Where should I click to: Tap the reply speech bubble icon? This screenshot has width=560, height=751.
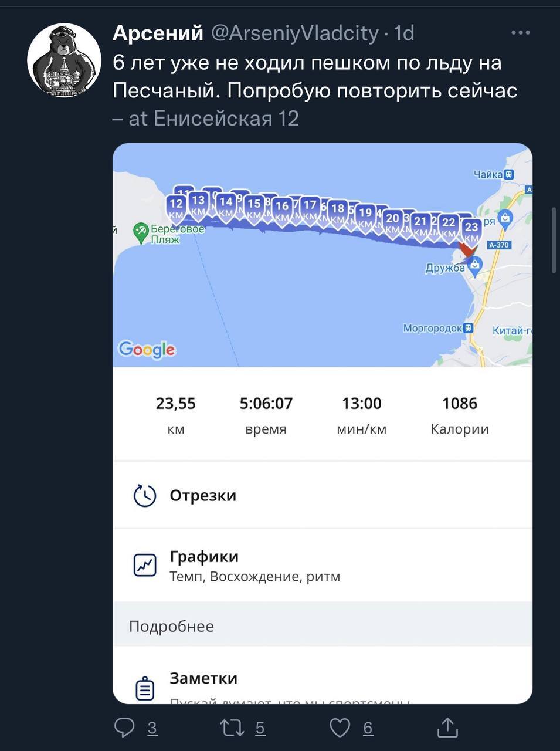coord(124,728)
